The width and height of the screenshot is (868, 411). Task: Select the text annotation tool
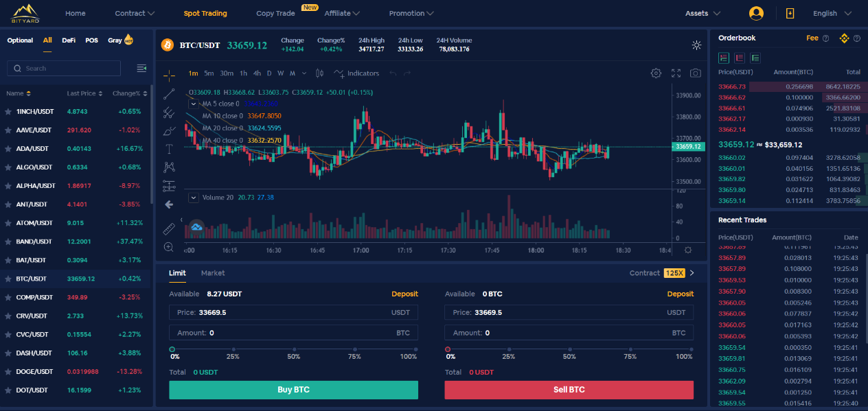(169, 148)
